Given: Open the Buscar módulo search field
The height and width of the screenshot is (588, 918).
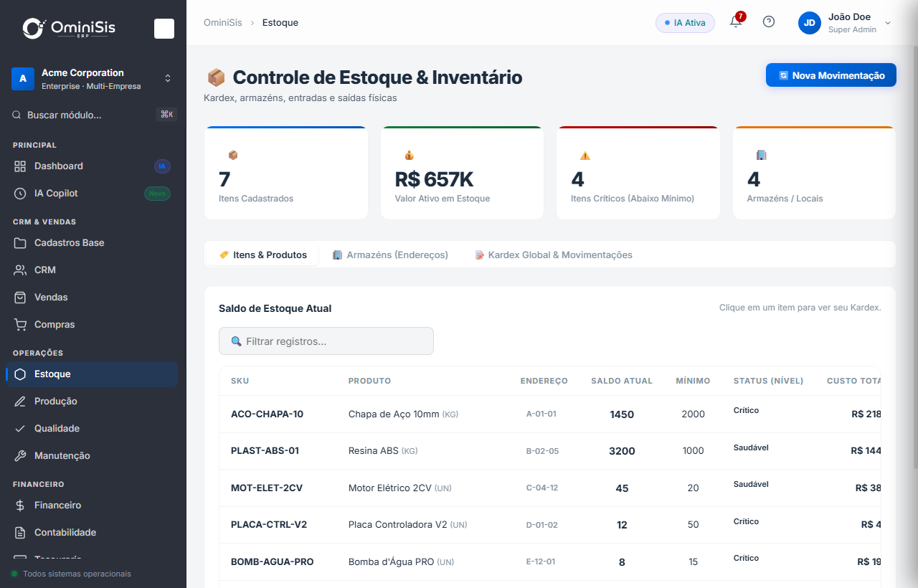Looking at the screenshot, I should click(93, 115).
